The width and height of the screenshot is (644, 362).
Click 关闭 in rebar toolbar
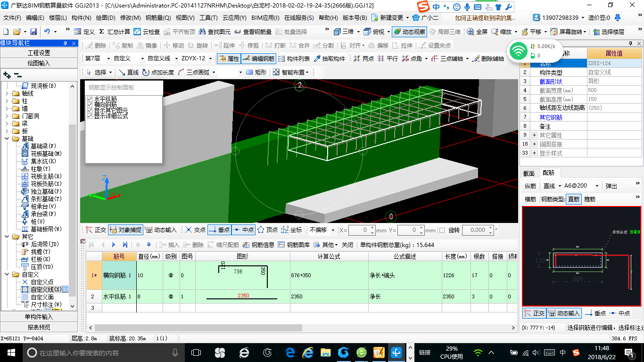tap(347, 245)
